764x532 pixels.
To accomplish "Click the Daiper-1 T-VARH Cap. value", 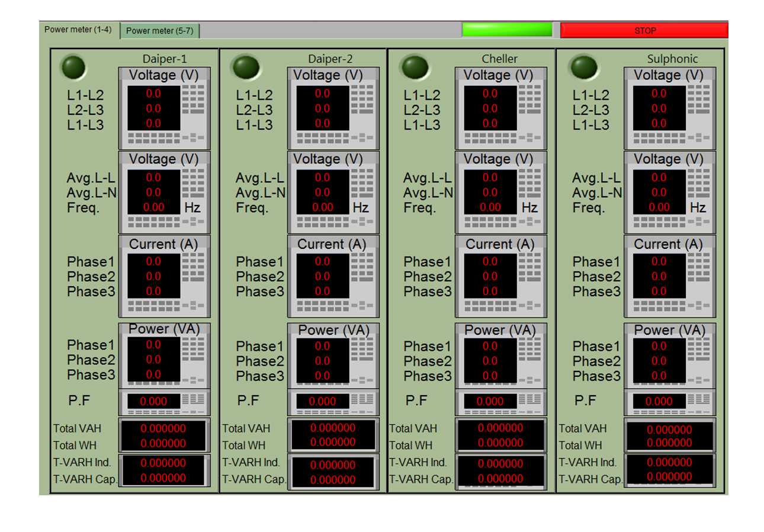I will pyautogui.click(x=163, y=478).
